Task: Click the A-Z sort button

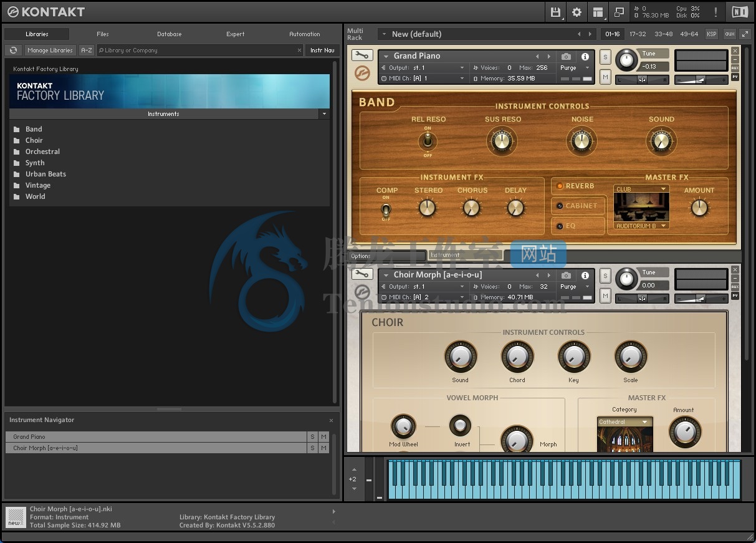Action: [x=87, y=50]
